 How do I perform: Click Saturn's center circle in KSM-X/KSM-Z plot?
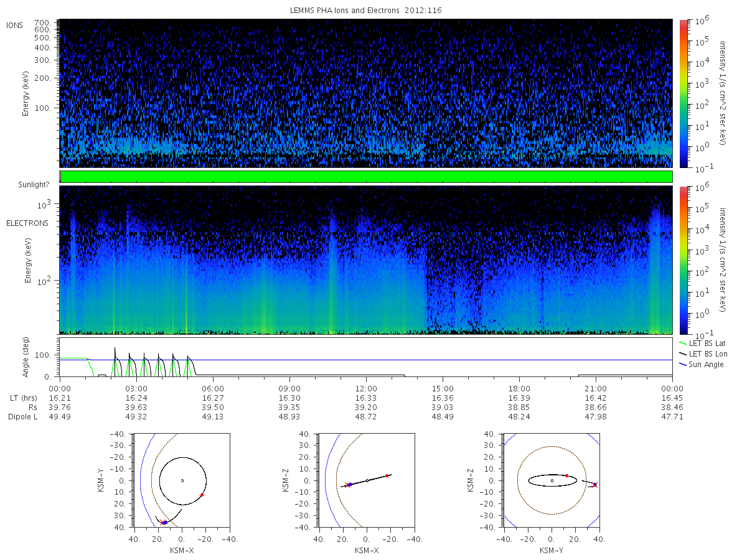click(x=367, y=480)
